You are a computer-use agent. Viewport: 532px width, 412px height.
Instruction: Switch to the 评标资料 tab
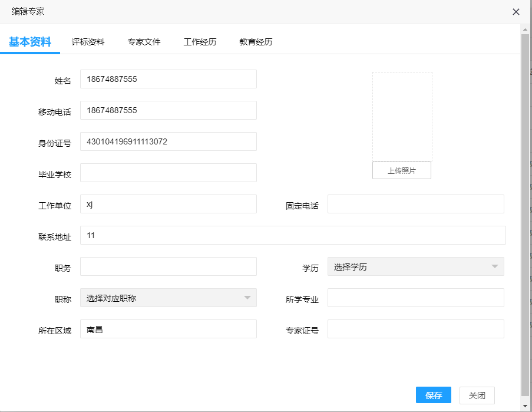coord(88,42)
